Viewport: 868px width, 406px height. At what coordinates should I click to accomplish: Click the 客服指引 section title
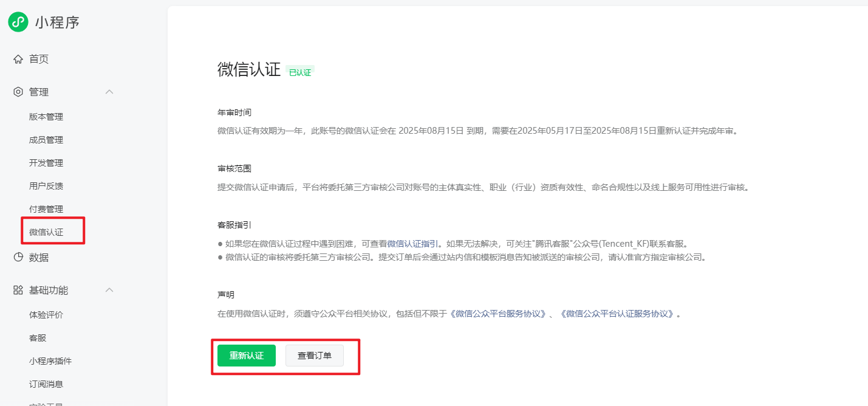click(234, 225)
